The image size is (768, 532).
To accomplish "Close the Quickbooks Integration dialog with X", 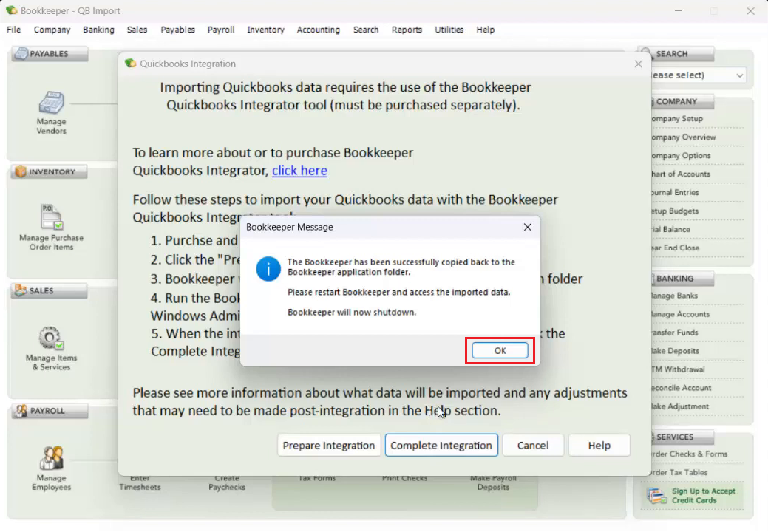I will coord(638,64).
